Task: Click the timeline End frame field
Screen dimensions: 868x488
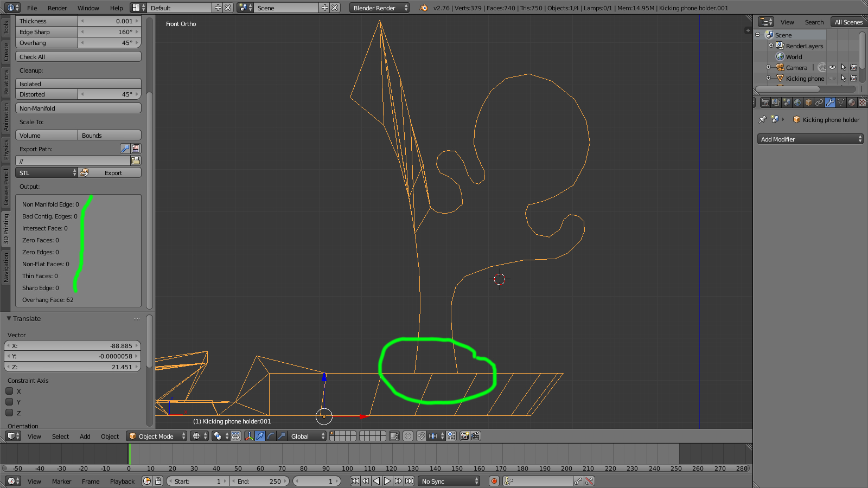Action: click(x=260, y=481)
